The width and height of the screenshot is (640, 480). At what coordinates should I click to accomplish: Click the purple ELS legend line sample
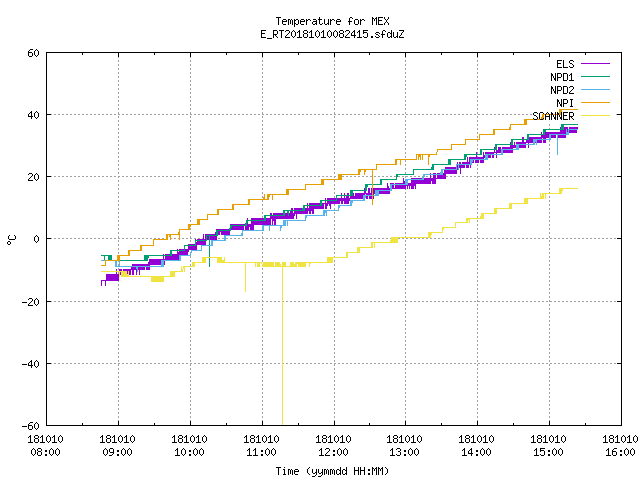(x=595, y=64)
